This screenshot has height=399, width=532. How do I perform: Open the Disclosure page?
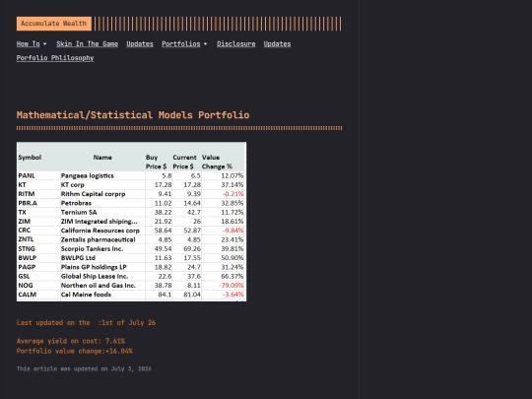point(236,43)
